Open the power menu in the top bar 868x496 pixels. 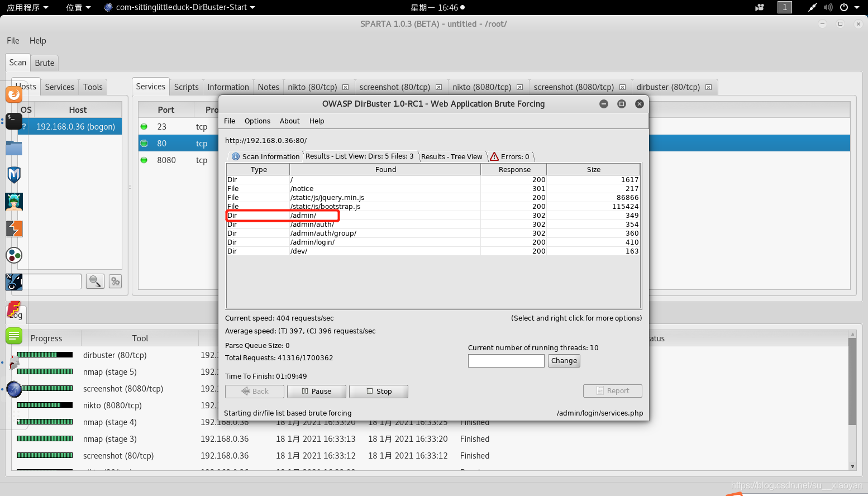[849, 7]
